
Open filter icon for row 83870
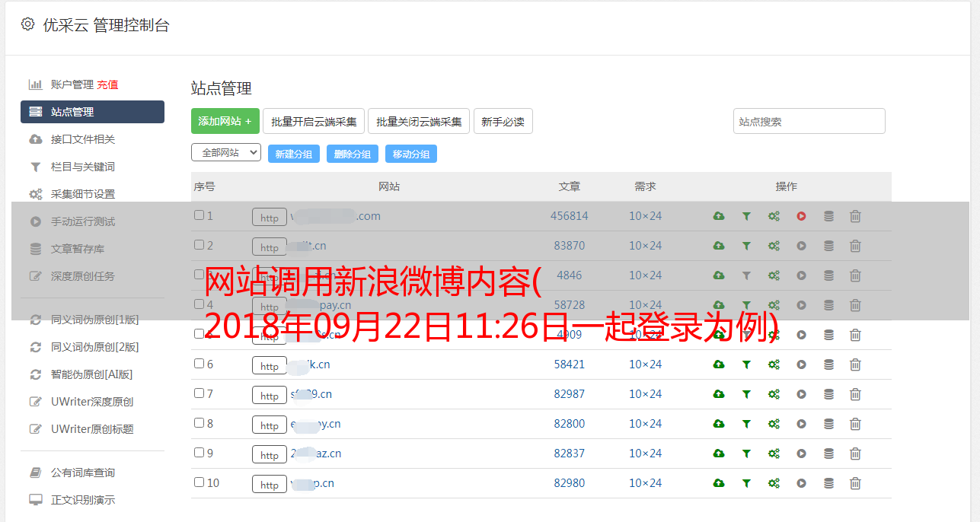746,246
